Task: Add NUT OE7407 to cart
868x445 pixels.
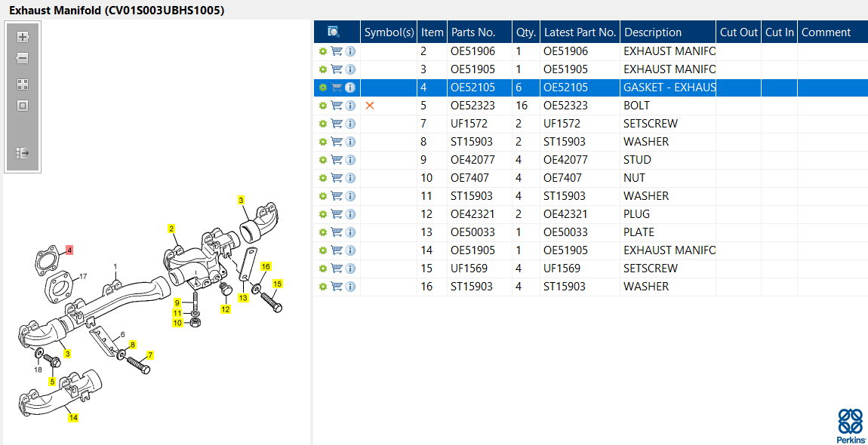Action: 337,178
